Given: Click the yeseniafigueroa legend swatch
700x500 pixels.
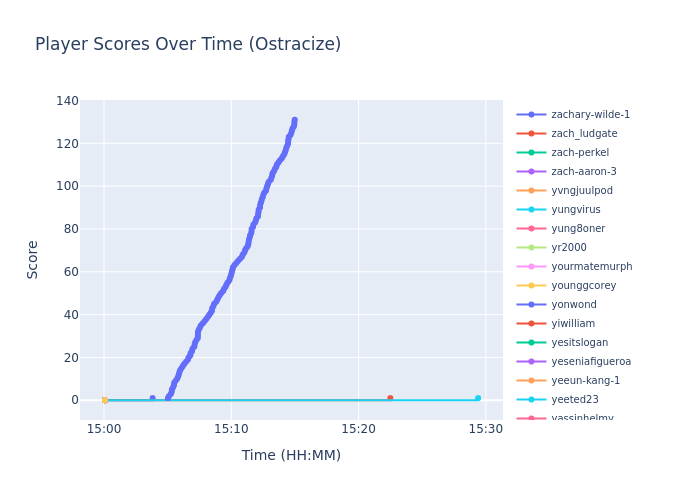Looking at the screenshot, I should point(531,362).
